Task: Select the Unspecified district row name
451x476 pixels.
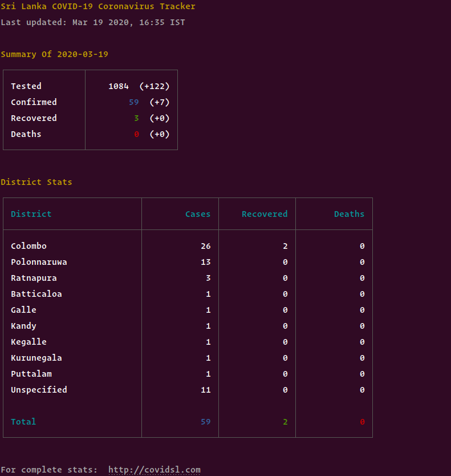Action: [39, 390]
